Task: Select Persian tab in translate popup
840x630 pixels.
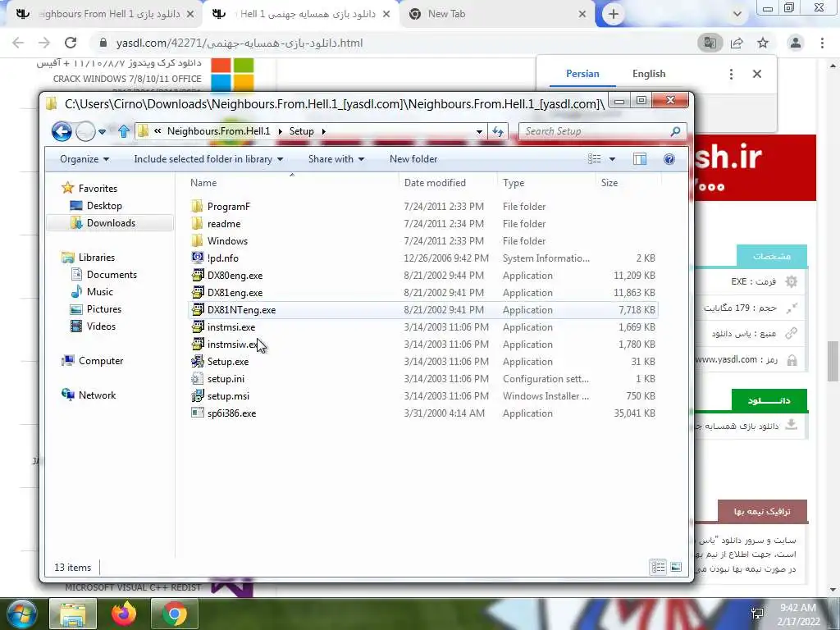Action: (x=582, y=74)
